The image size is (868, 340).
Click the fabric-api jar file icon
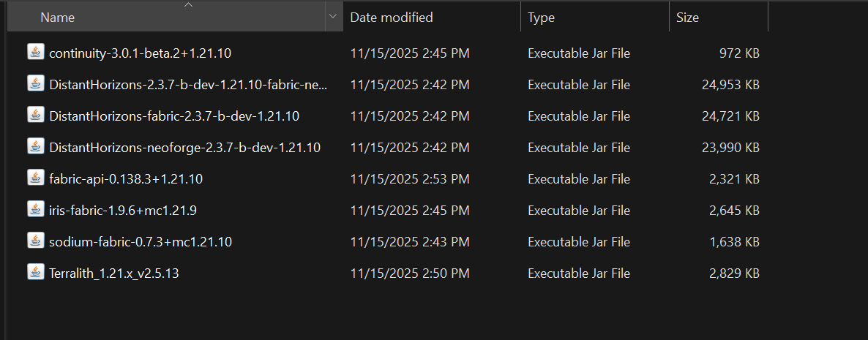35,178
